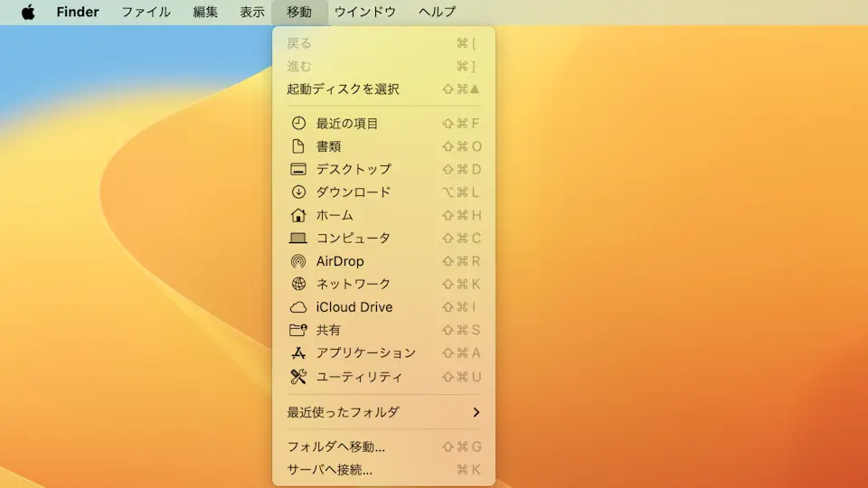This screenshot has width=868, height=488.
Task: Click the document icon for 書類
Action: [x=297, y=146]
